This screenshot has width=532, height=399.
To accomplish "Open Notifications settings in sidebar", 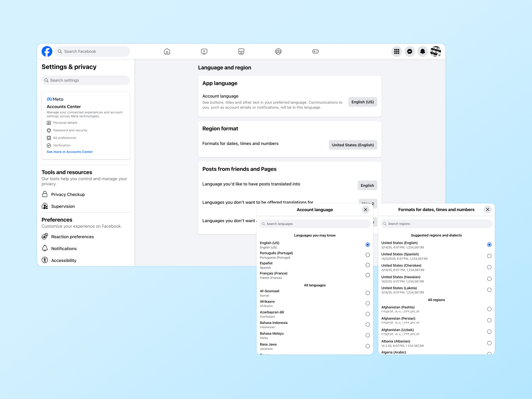I will (64, 249).
